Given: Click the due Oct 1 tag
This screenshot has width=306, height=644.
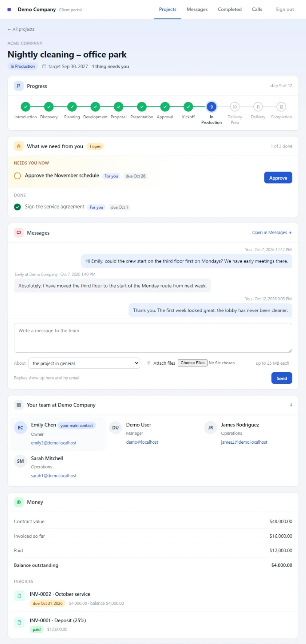Looking at the screenshot, I should (119, 207).
